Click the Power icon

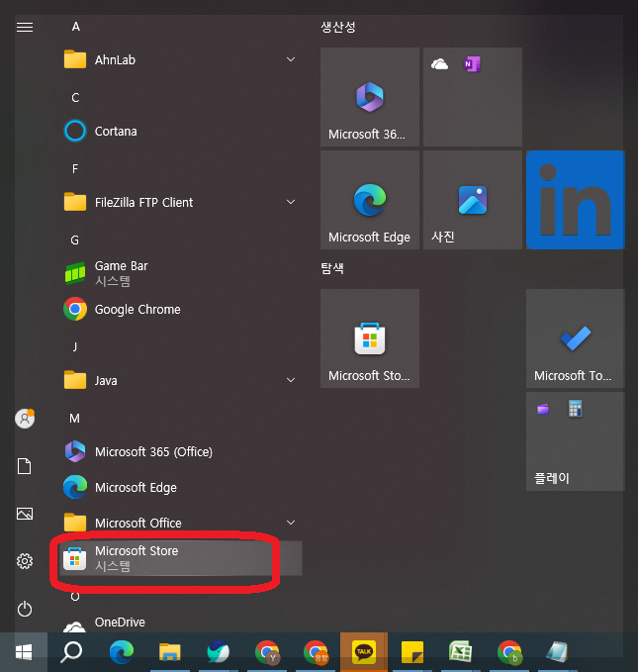coord(25,609)
